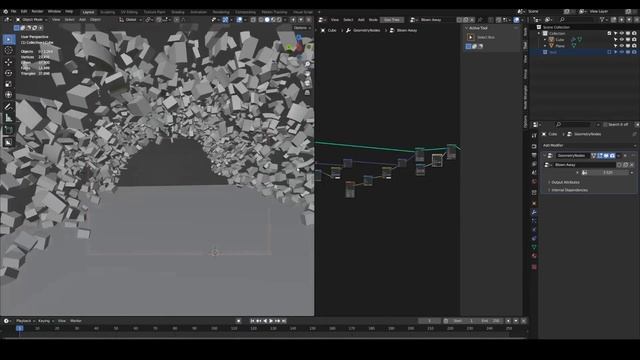Viewport: 640px width, 360px height.
Task: Collapse the Active Tool panel
Action: 467,28
